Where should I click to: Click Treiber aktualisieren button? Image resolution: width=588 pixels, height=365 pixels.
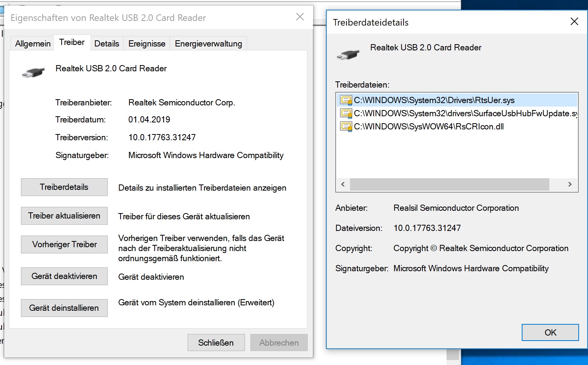coord(64,216)
